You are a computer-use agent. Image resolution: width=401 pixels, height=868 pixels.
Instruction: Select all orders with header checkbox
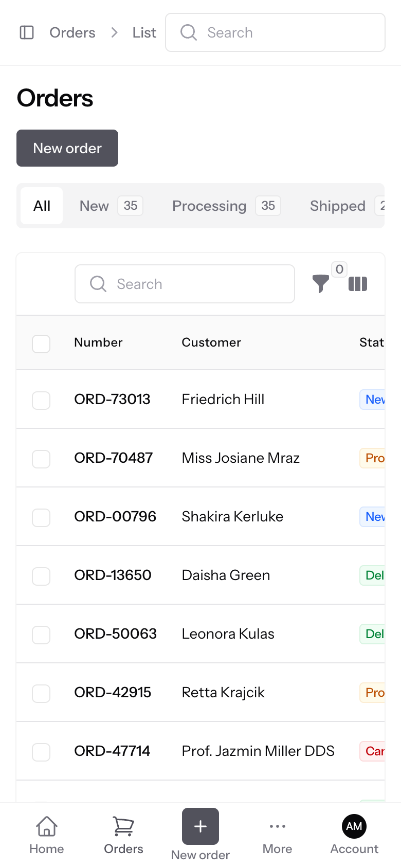click(41, 344)
